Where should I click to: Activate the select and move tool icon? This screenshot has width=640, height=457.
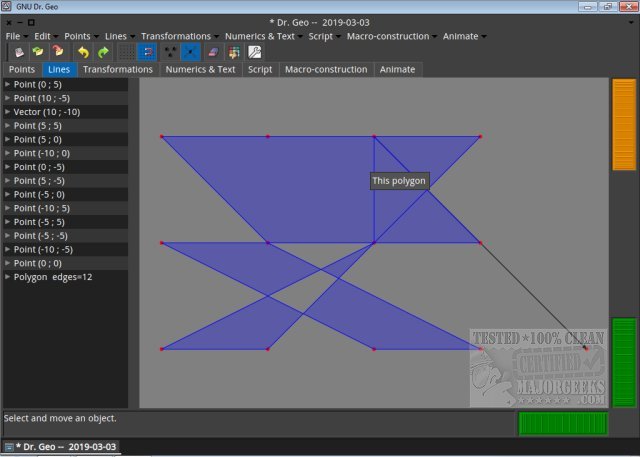pos(190,51)
